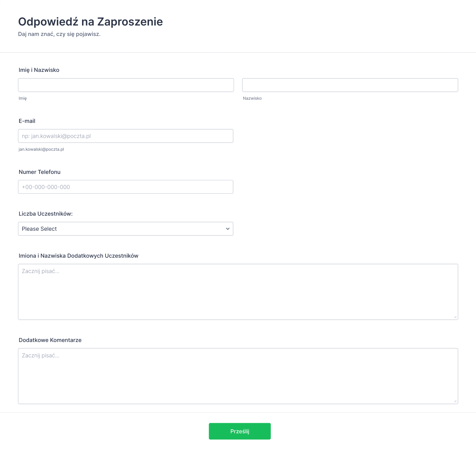This screenshot has width=476, height=453.
Task: Click the "Imiona i Nazwiska Dodatkowych Uczestników" label
Action: point(78,256)
